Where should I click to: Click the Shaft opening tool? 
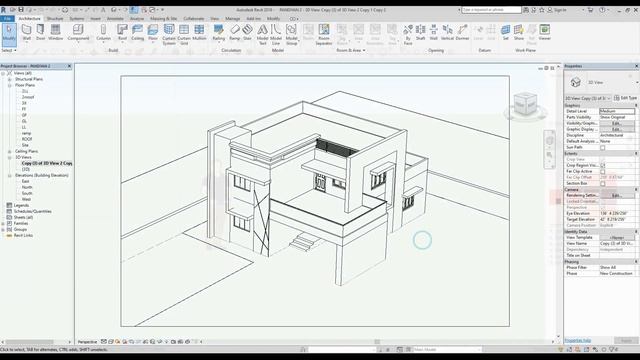point(420,32)
